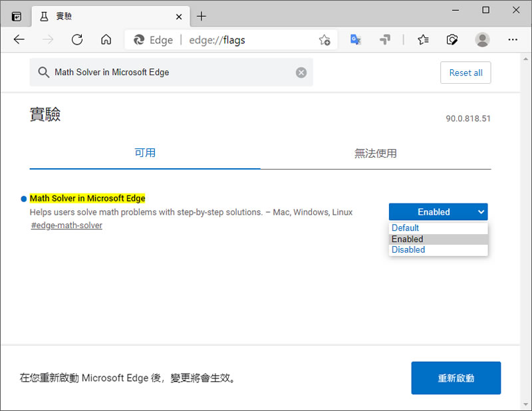Click the version number 90.0.818.51
This screenshot has height=411, width=532.
468,118
